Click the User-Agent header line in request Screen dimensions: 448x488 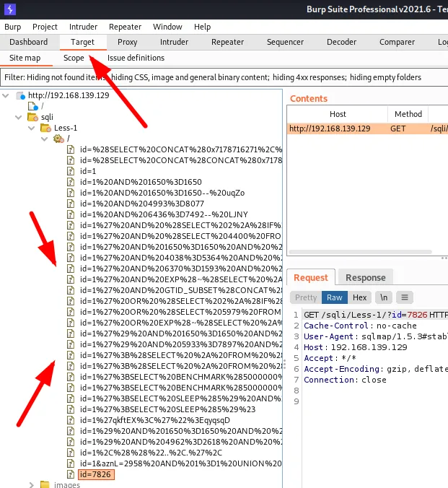click(x=376, y=336)
